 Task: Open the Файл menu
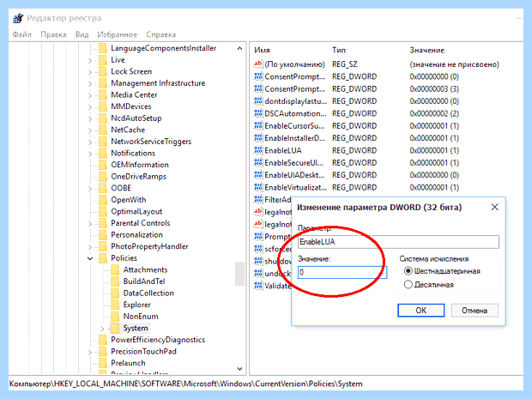[x=21, y=34]
